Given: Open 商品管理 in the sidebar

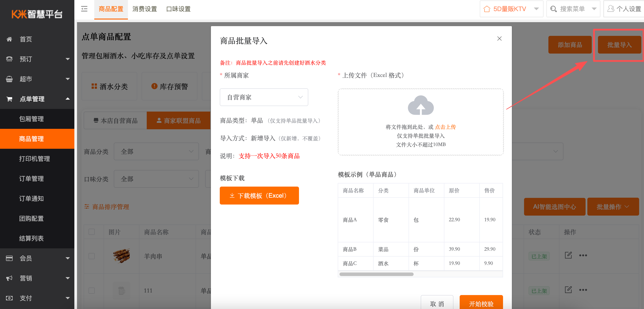Looking at the screenshot, I should (37, 139).
